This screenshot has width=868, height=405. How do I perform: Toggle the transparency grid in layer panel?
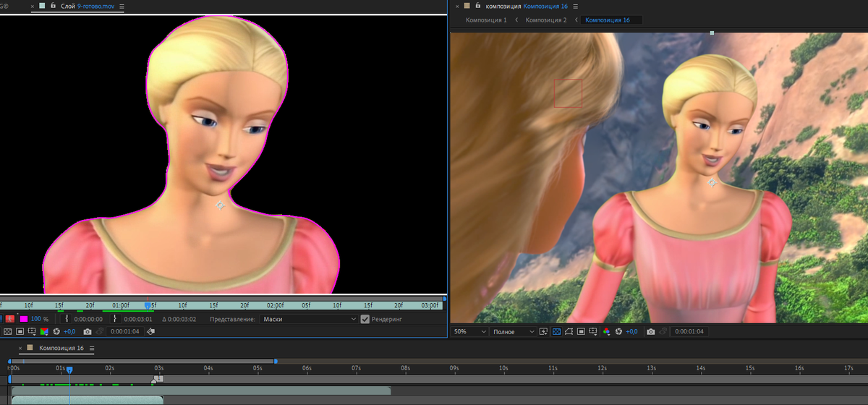[7, 331]
